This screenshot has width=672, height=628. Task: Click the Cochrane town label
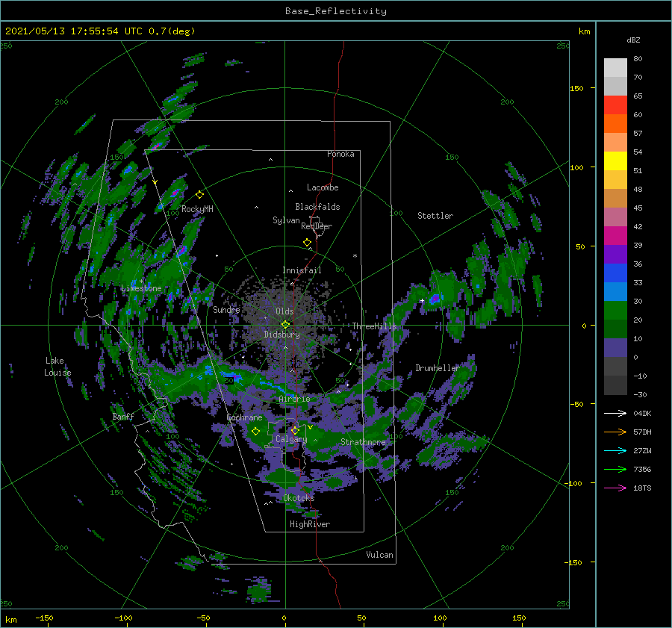pyautogui.click(x=244, y=417)
